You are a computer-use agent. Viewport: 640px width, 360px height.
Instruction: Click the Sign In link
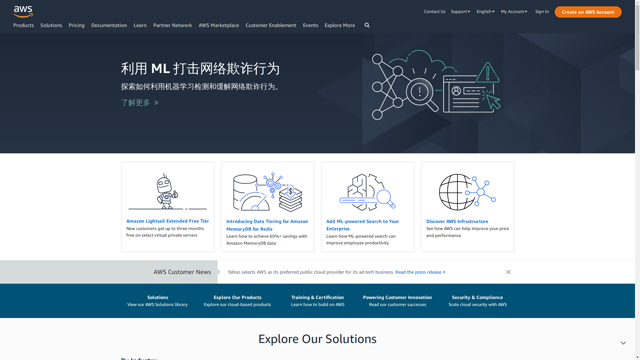click(x=542, y=12)
